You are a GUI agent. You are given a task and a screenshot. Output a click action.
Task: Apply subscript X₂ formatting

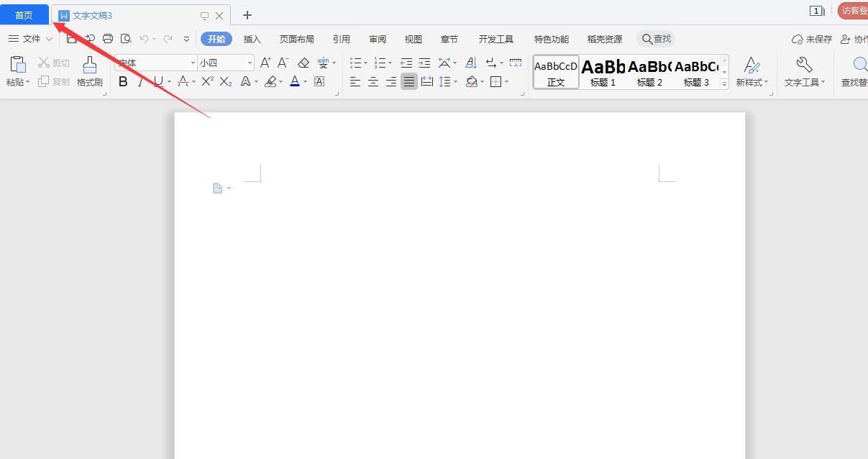coord(226,82)
